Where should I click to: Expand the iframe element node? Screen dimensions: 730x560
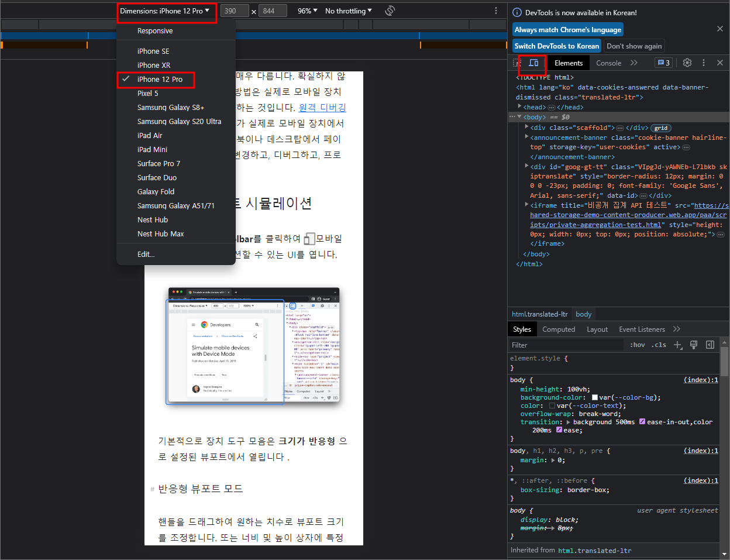(526, 204)
